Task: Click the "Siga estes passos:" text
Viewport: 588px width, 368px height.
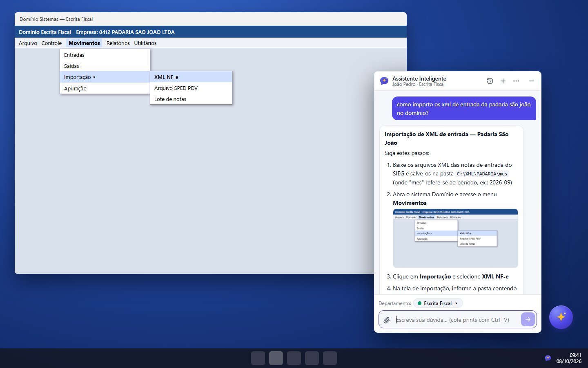Action: coord(407,153)
